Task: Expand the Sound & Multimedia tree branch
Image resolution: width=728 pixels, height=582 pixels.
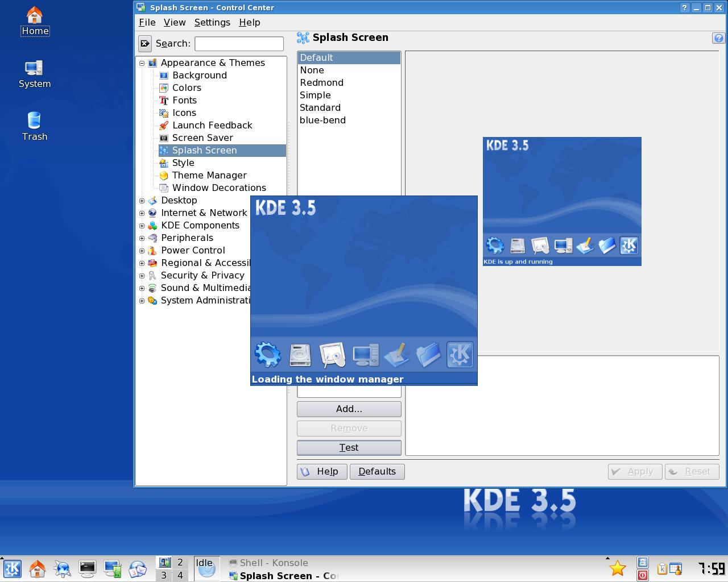Action: [x=142, y=288]
